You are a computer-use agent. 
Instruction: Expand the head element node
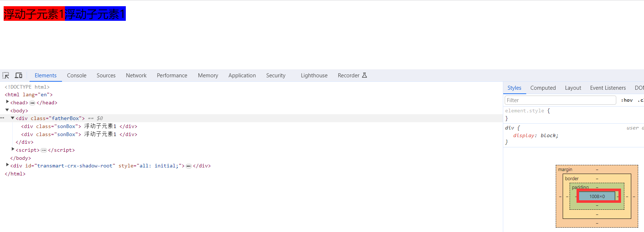pos(7,102)
